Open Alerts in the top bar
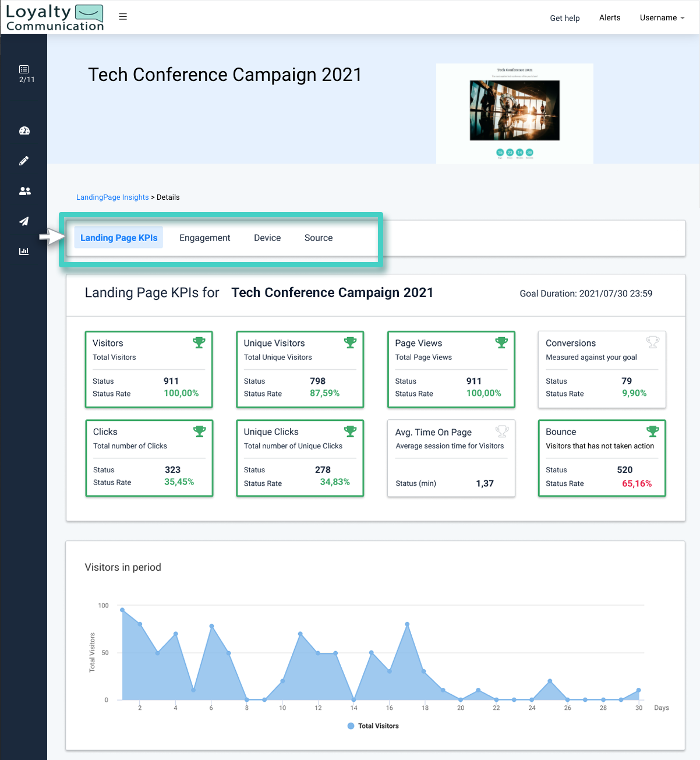 point(609,17)
